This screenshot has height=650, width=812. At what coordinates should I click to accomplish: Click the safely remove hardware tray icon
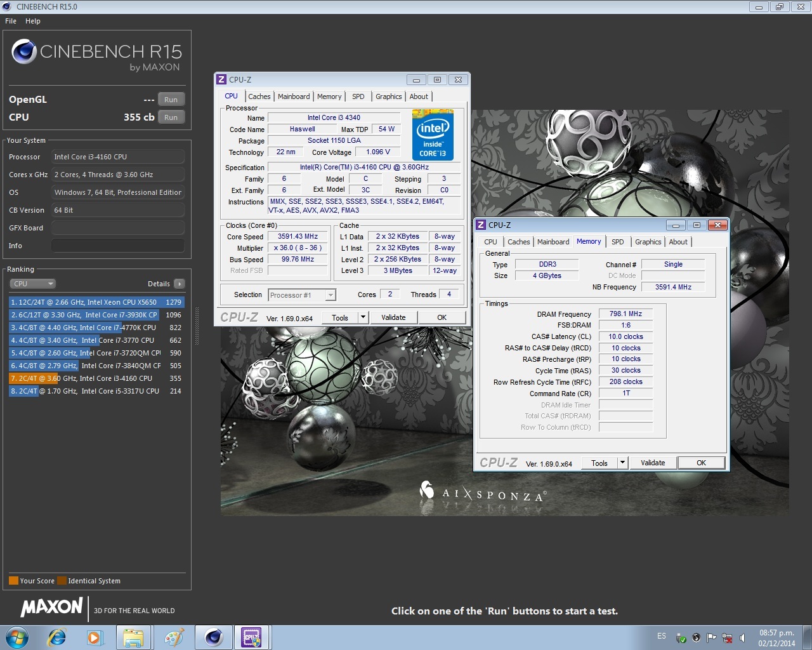(x=681, y=638)
